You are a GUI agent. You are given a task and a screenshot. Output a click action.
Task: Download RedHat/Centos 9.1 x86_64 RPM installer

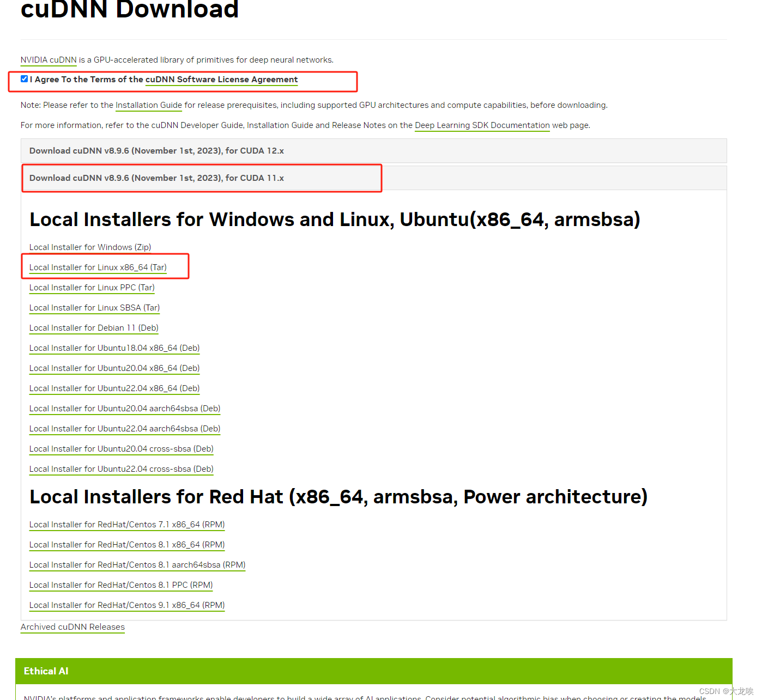coord(127,605)
